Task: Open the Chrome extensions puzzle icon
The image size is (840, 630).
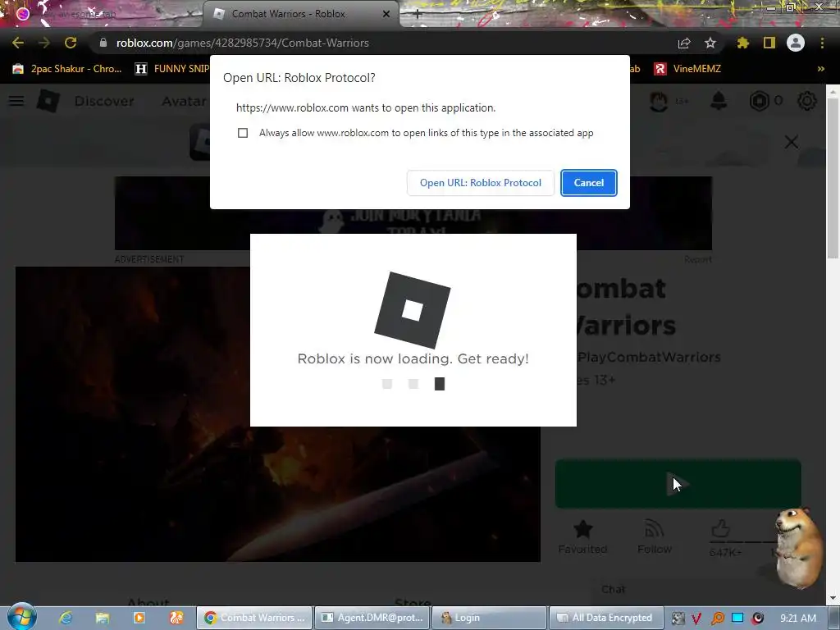Action: [743, 43]
